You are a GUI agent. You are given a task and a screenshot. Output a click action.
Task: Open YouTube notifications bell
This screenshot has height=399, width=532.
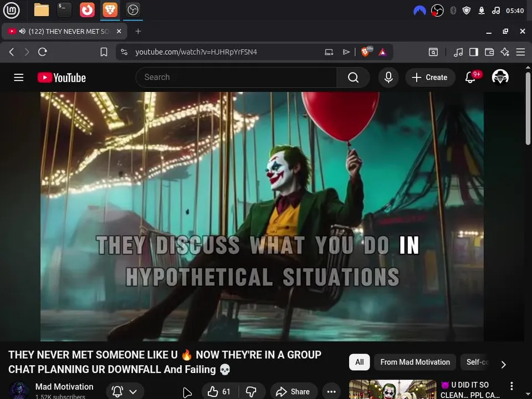[470, 78]
